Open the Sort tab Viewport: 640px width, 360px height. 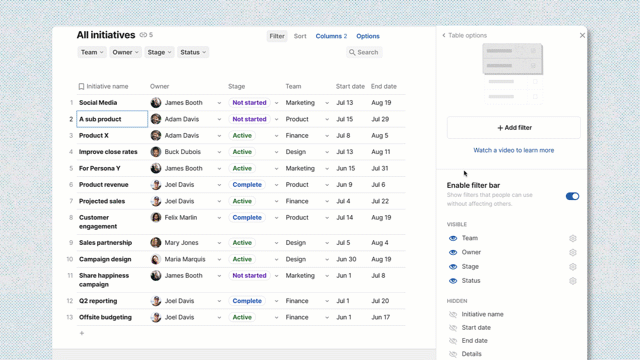300,36
